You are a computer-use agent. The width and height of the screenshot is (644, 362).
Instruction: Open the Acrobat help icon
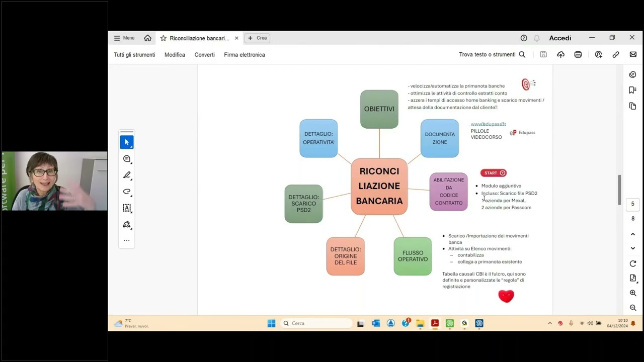[524, 38]
